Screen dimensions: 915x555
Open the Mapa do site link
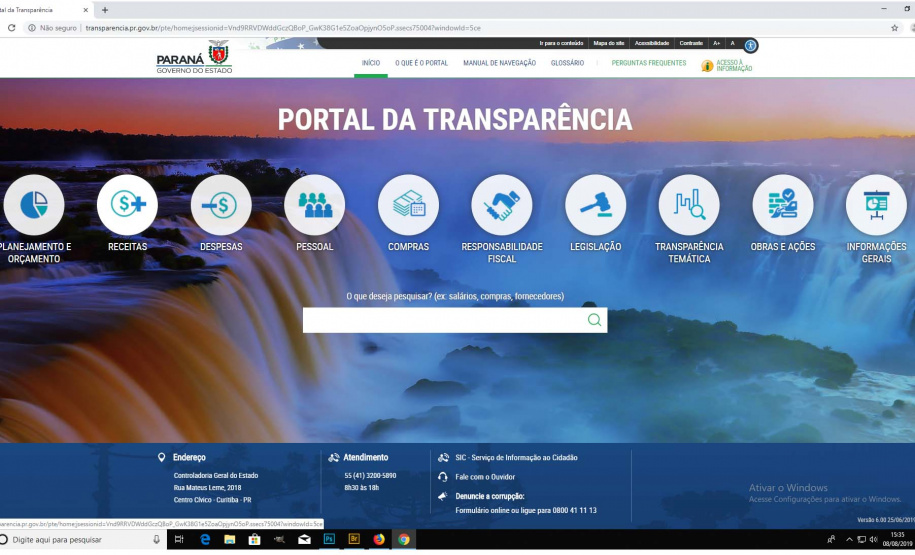click(609, 43)
